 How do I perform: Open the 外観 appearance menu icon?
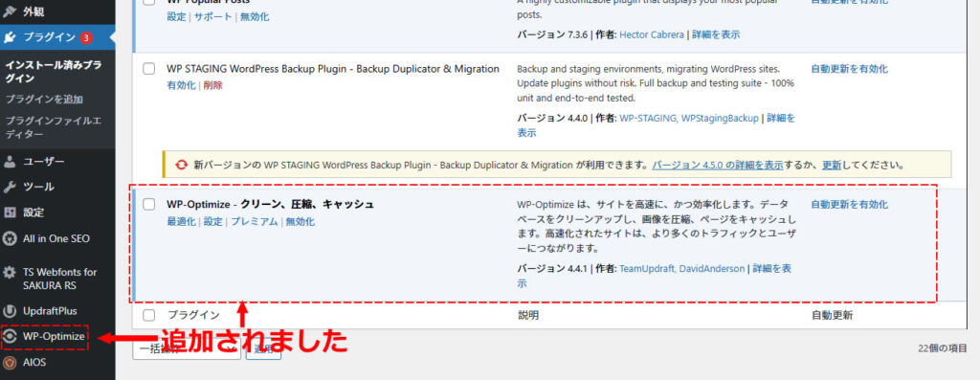tap(10, 11)
